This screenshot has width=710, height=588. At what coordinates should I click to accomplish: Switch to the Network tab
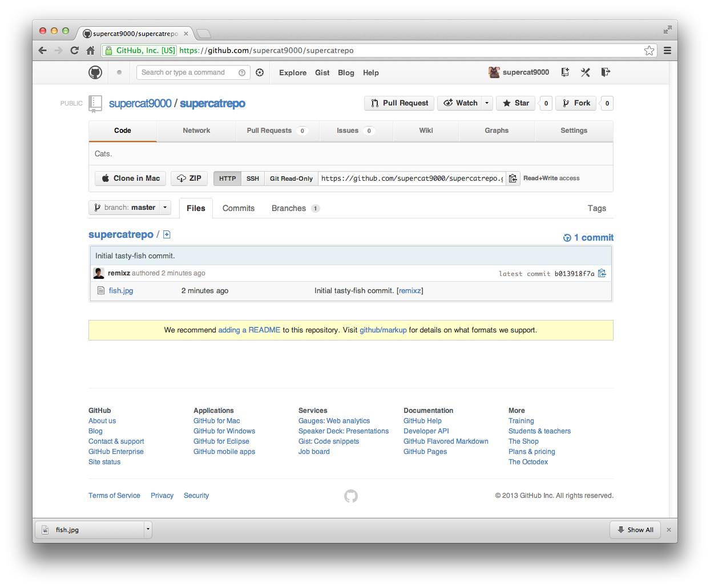[196, 131]
